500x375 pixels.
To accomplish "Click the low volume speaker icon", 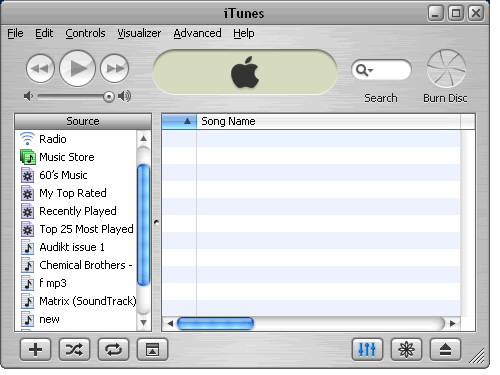I will [28, 96].
